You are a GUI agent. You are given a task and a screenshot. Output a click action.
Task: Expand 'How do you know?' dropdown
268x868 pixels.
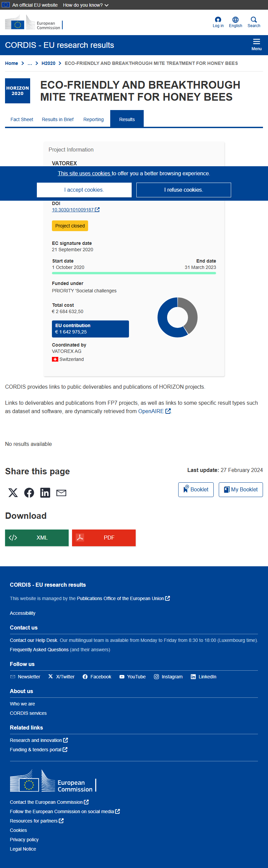(x=86, y=5)
